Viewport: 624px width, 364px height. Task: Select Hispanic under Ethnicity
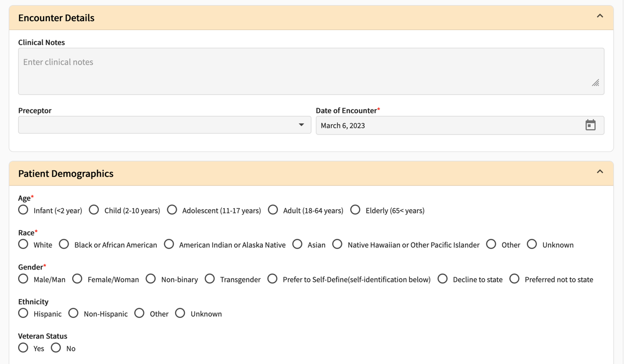tap(23, 313)
